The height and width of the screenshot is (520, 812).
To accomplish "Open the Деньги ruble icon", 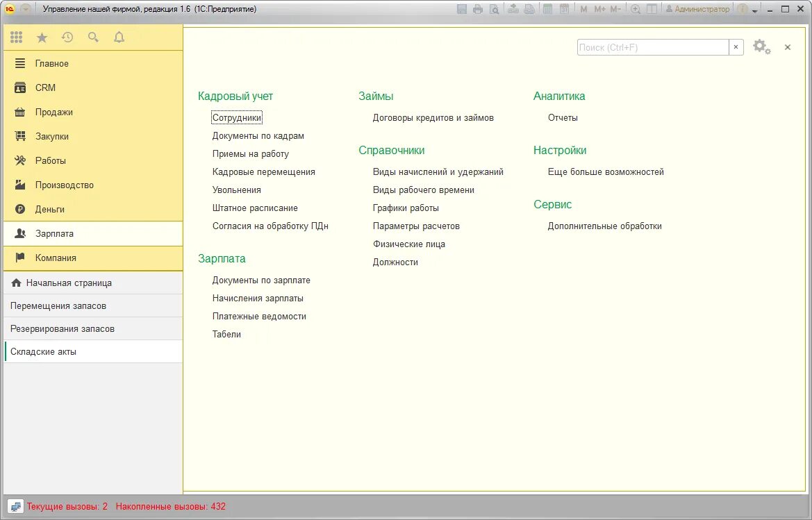I will pyautogui.click(x=19, y=209).
